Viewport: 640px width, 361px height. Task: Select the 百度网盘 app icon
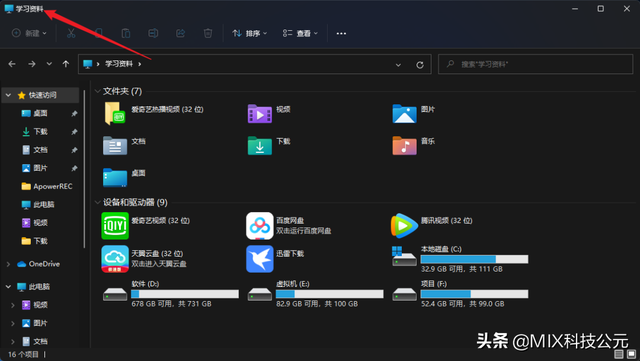[x=260, y=225]
